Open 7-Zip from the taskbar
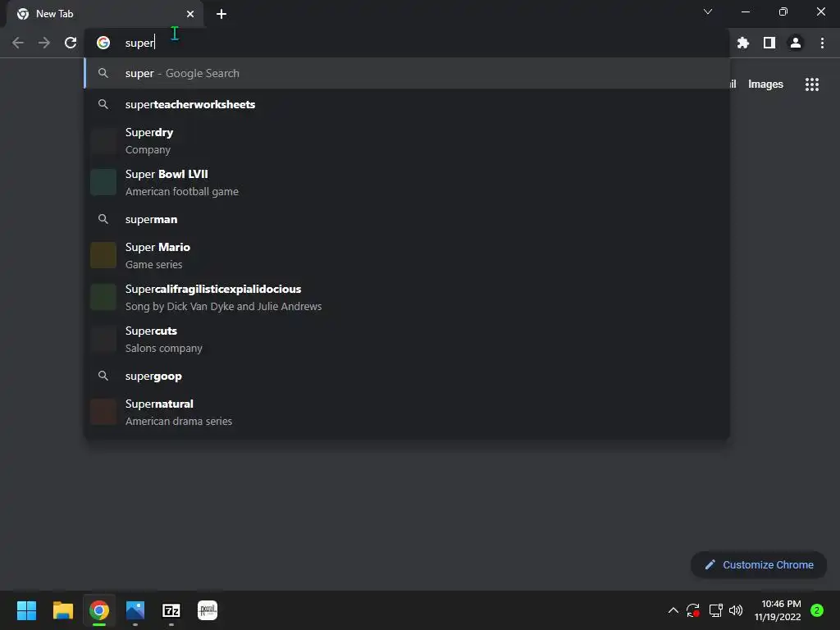The height and width of the screenshot is (630, 840). coord(171,610)
